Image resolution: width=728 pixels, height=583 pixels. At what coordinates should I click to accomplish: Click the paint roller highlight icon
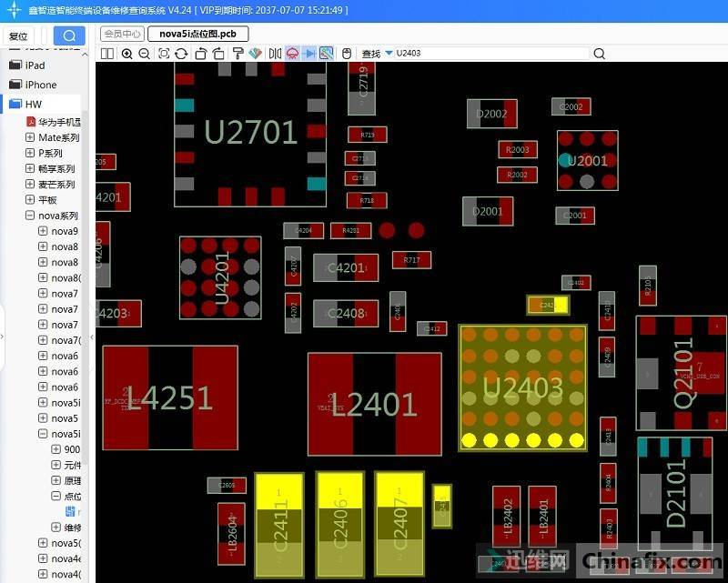(238, 54)
